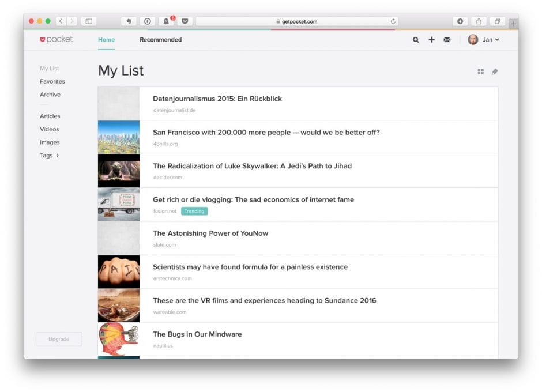Viewport: 542px width, 392px height.
Task: Expand the Tags submenu
Action: click(50, 156)
